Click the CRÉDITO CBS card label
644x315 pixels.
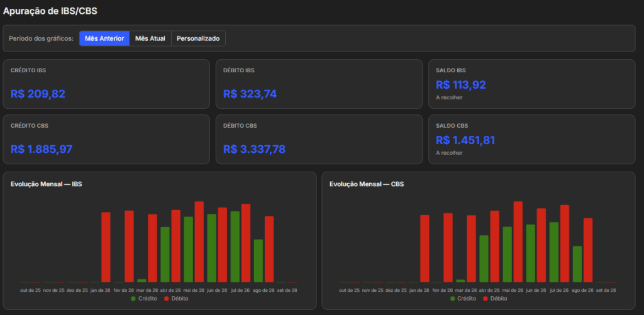pyautogui.click(x=30, y=126)
